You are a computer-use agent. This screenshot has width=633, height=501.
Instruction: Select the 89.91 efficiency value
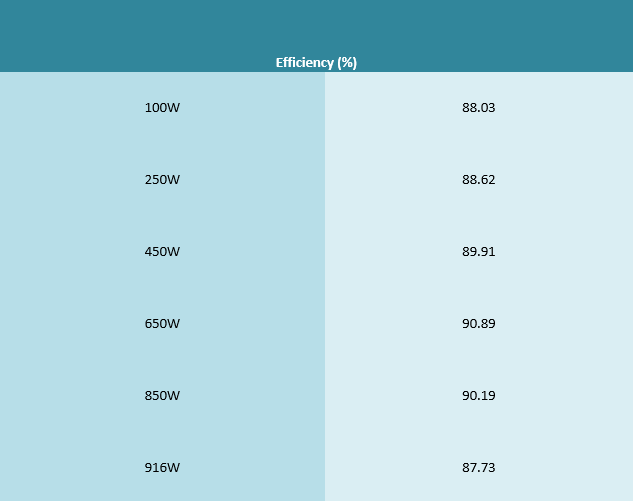(x=478, y=252)
